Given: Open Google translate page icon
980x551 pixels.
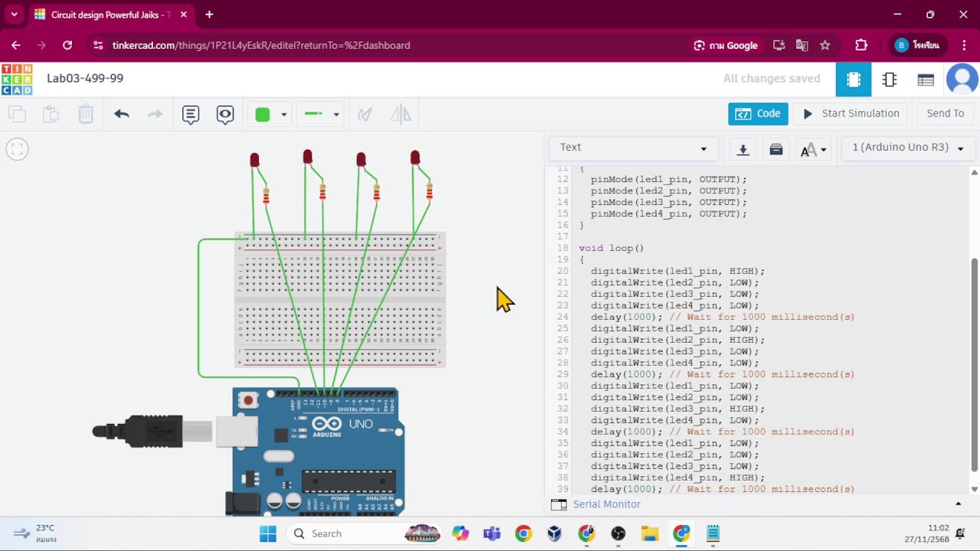Looking at the screenshot, I should pyautogui.click(x=802, y=45).
